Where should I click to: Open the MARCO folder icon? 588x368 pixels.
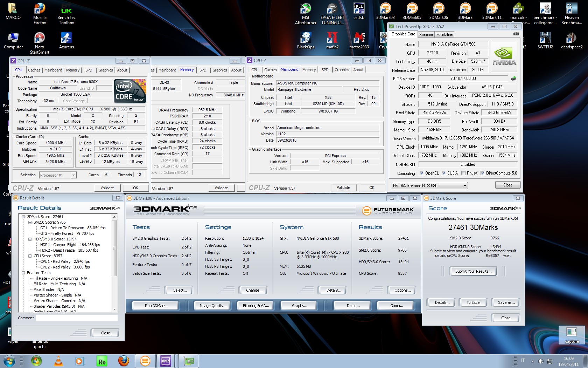(x=13, y=11)
